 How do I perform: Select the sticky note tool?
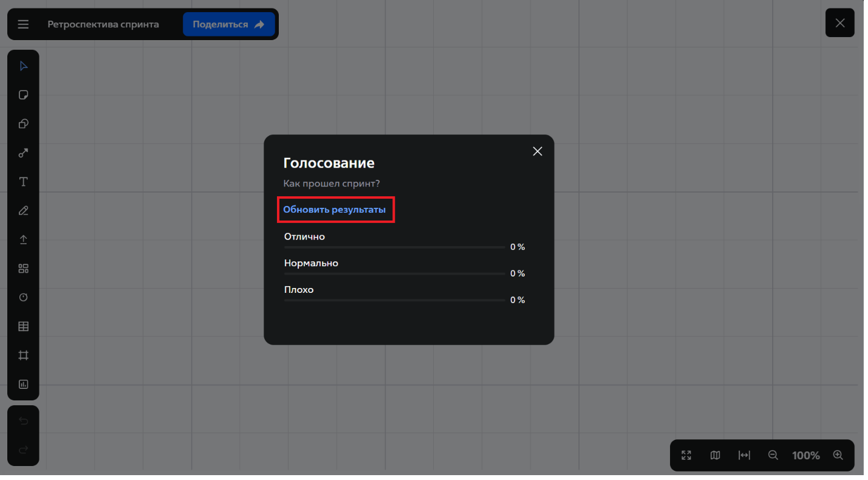point(23,95)
